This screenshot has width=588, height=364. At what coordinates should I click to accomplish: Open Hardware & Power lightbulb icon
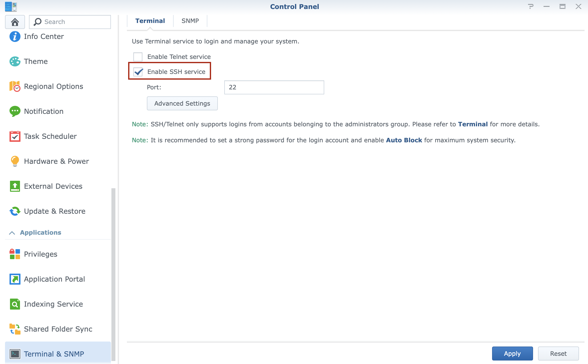15,161
